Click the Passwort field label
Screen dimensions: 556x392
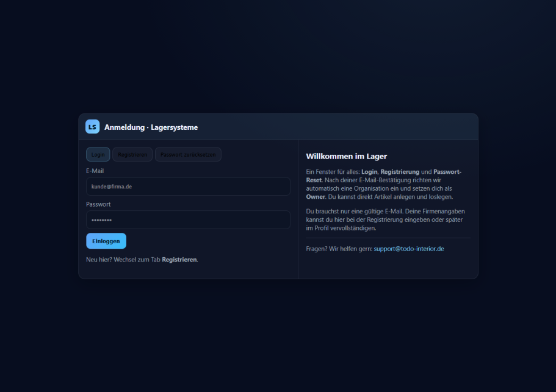pyautogui.click(x=98, y=204)
